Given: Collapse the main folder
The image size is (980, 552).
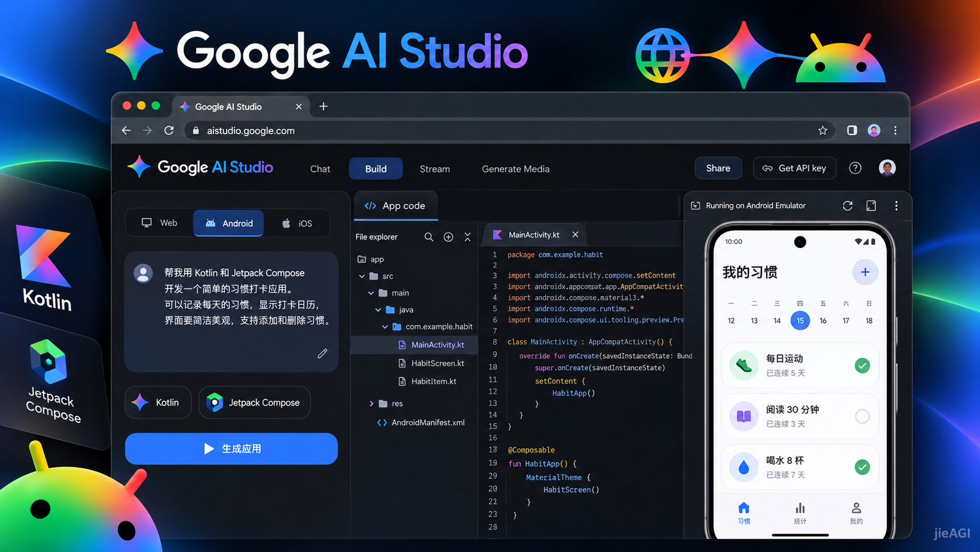Looking at the screenshot, I should tap(371, 293).
